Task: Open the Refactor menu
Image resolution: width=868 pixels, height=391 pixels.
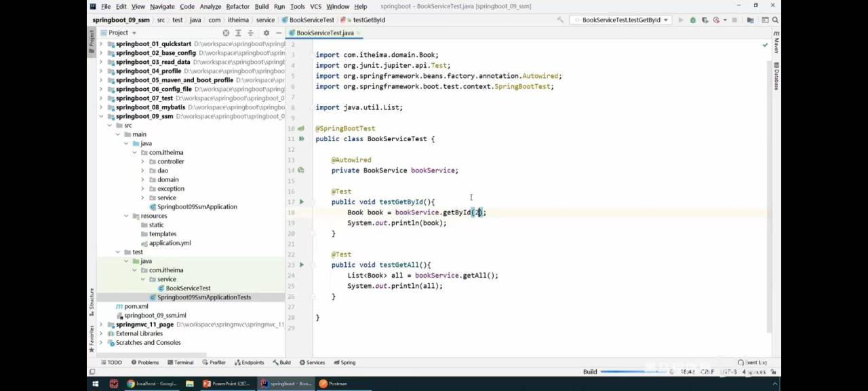Action: coord(238,7)
